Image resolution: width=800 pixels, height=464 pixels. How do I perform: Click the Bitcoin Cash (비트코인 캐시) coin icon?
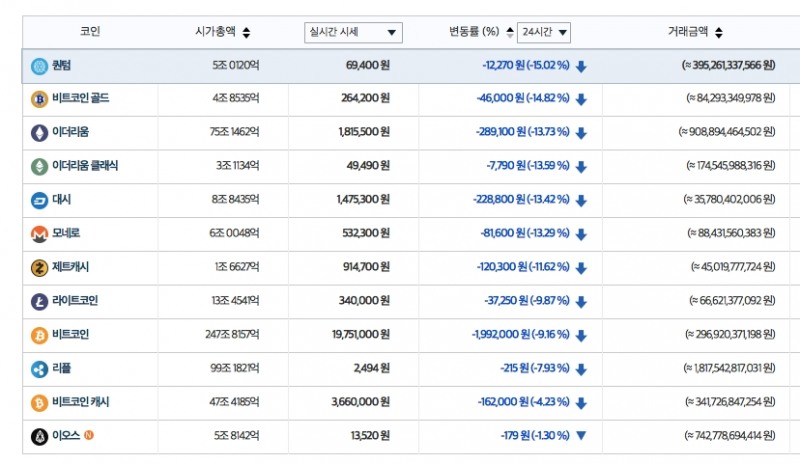point(39,402)
